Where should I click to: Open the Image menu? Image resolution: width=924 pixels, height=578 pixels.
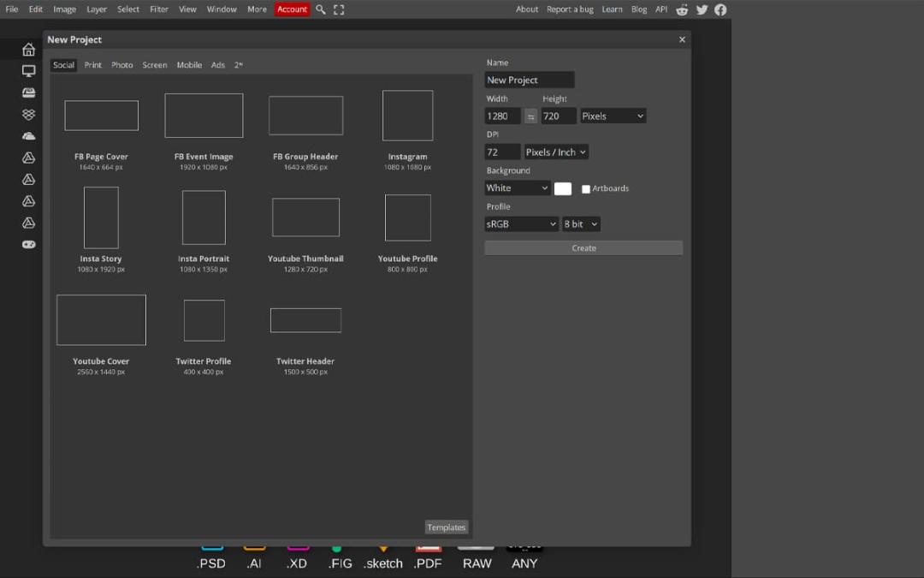64,9
